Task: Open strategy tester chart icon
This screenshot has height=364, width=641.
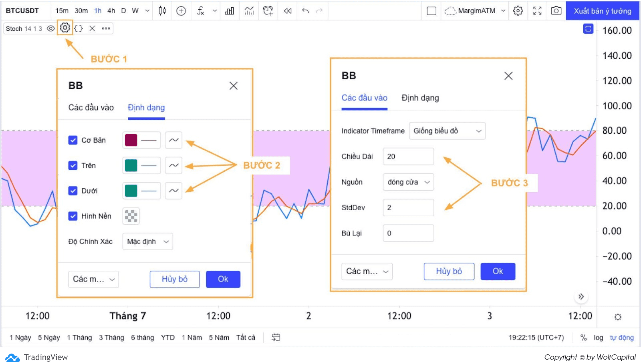Action: [x=249, y=11]
